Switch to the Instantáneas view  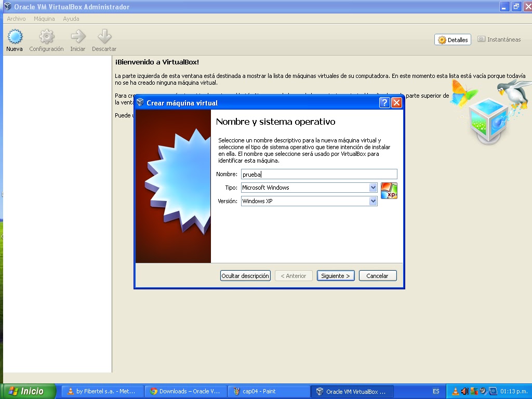click(499, 39)
